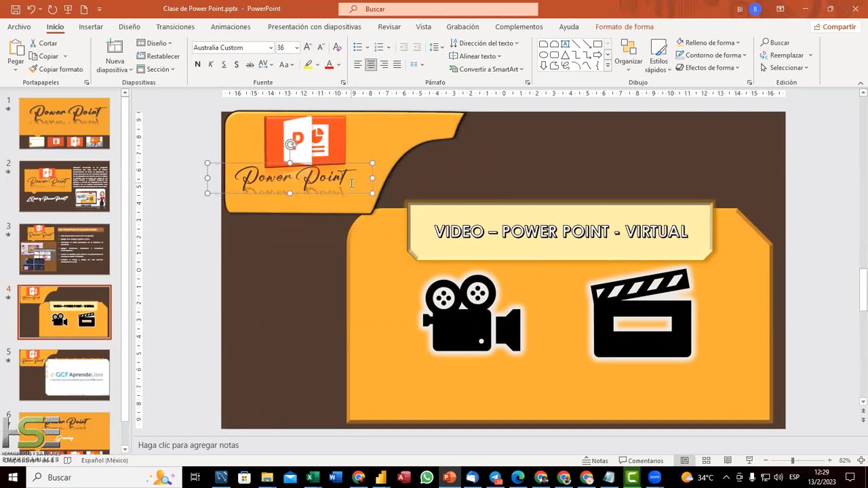
Task: Open the Archivo tab
Action: 19,27
